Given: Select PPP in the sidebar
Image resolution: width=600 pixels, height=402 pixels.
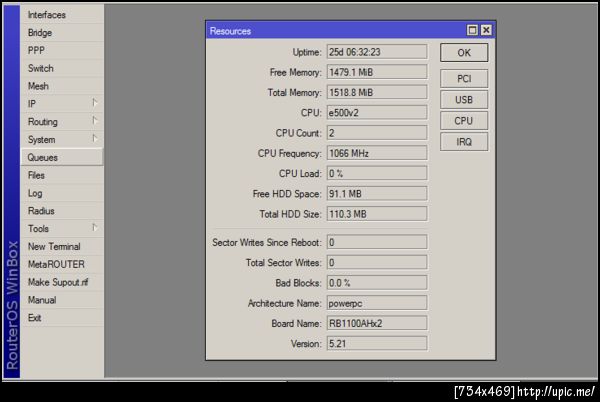Looking at the screenshot, I should (x=62, y=50).
